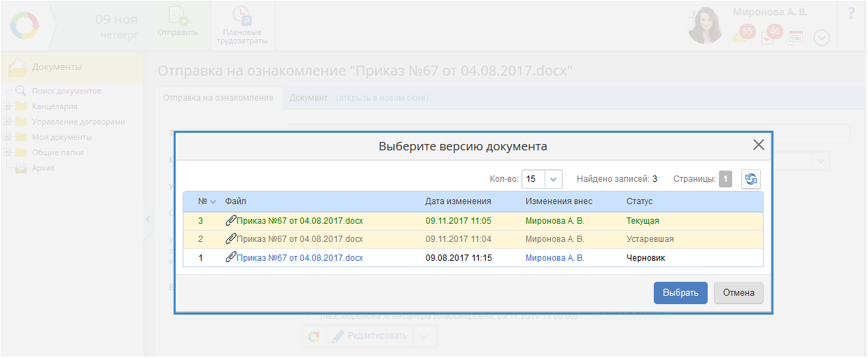868x358 pixels.
Task: Refresh the document versions list
Action: pyautogui.click(x=751, y=179)
